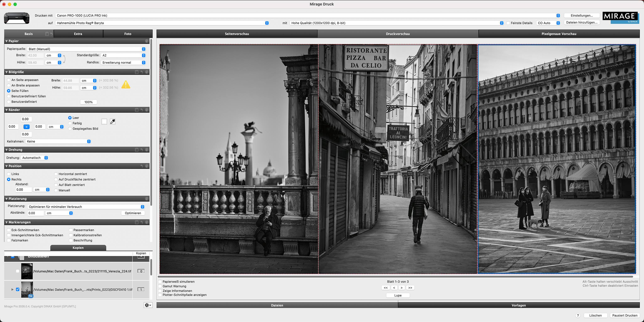Pick a margin color with the eyedropper
Viewport: 644px width, 322px height.
point(113,122)
